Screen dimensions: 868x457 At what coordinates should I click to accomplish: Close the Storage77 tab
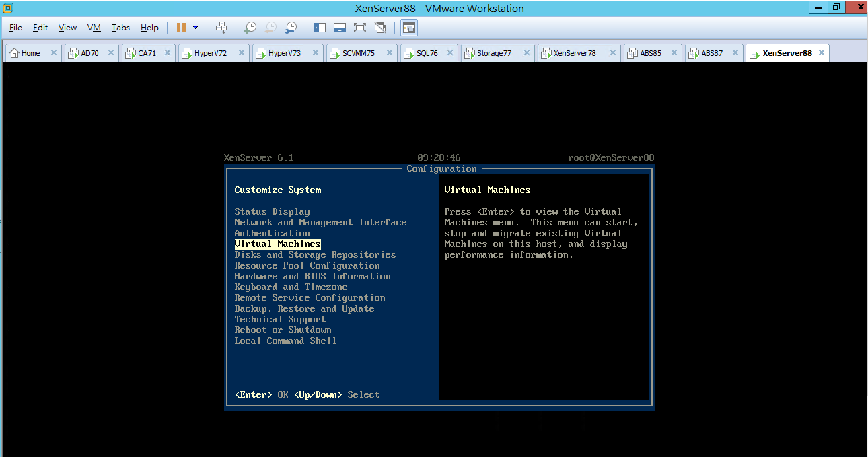(x=527, y=53)
